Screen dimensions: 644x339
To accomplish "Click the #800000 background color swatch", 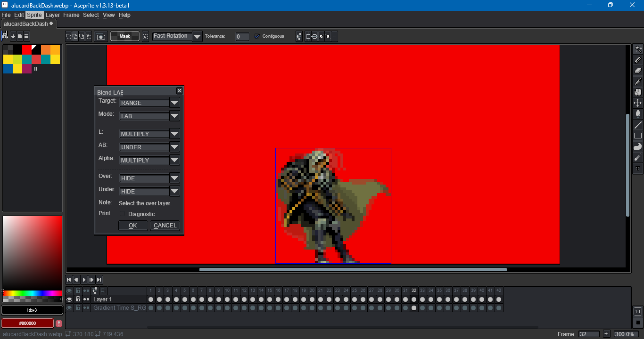I will pyautogui.click(x=27, y=323).
